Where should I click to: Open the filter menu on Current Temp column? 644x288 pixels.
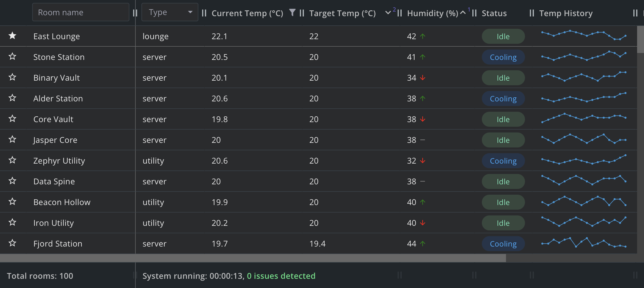pos(292,13)
